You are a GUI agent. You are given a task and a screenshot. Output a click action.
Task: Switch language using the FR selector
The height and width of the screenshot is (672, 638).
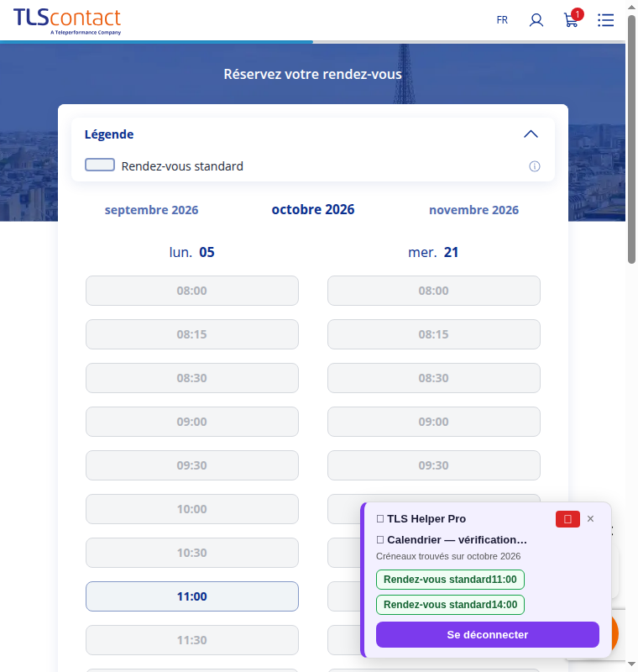502,20
